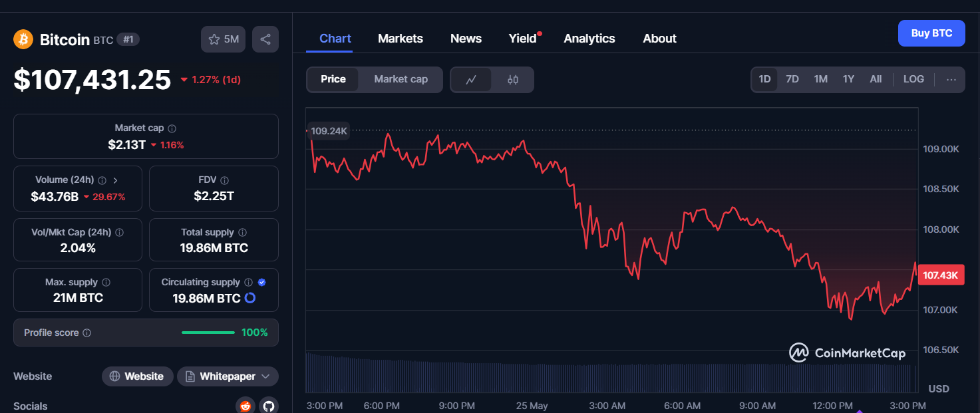
Task: Select the 1M time range
Action: pos(820,79)
